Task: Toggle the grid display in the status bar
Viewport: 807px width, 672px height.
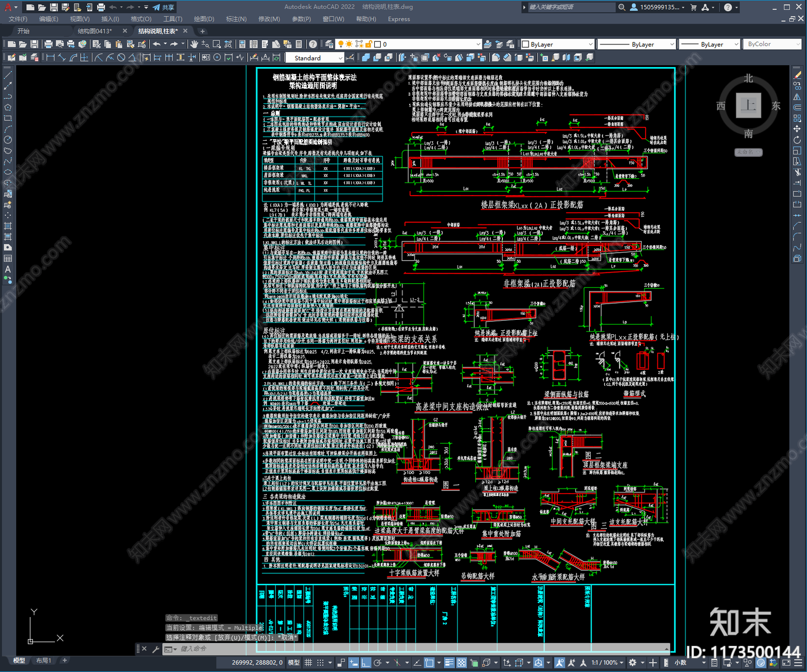Action: (308, 662)
